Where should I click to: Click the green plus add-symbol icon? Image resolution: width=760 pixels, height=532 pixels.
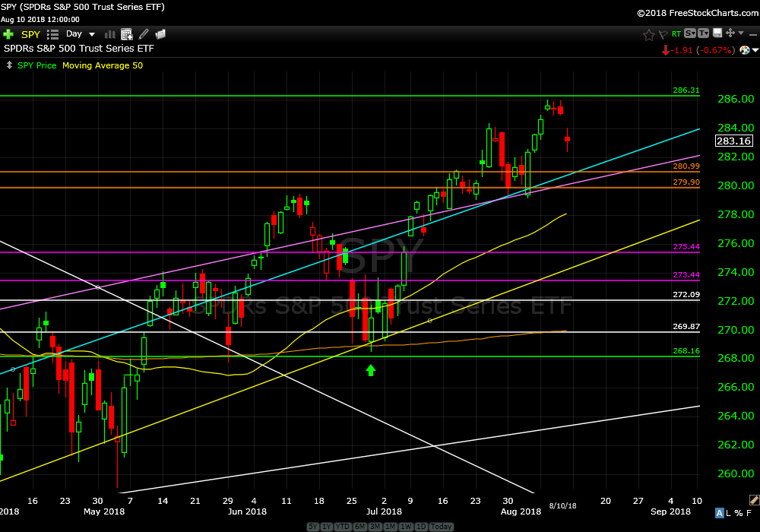pyautogui.click(x=8, y=34)
